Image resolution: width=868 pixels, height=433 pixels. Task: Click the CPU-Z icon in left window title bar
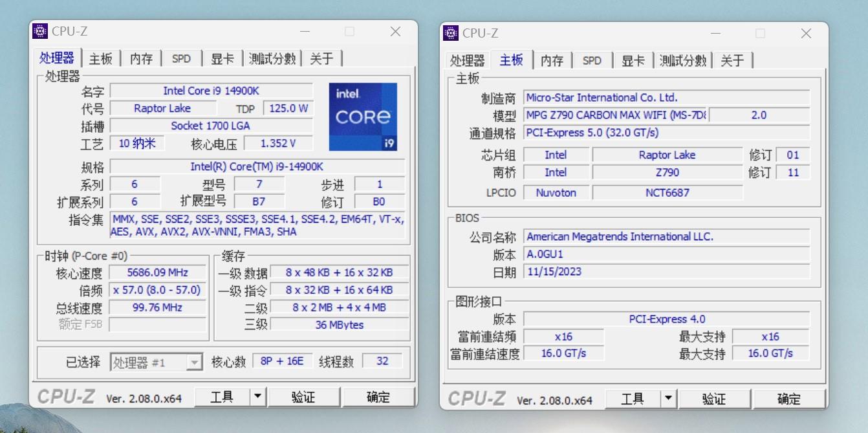(40, 31)
